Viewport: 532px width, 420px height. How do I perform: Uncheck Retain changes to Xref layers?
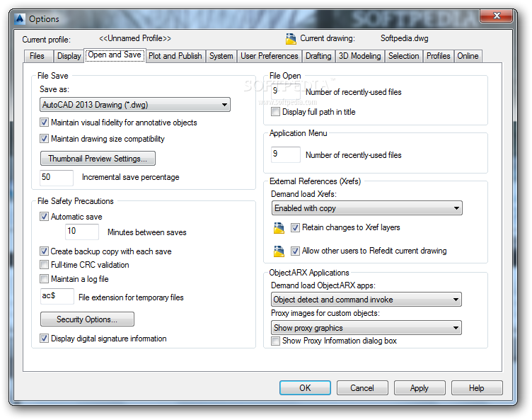pos(295,227)
